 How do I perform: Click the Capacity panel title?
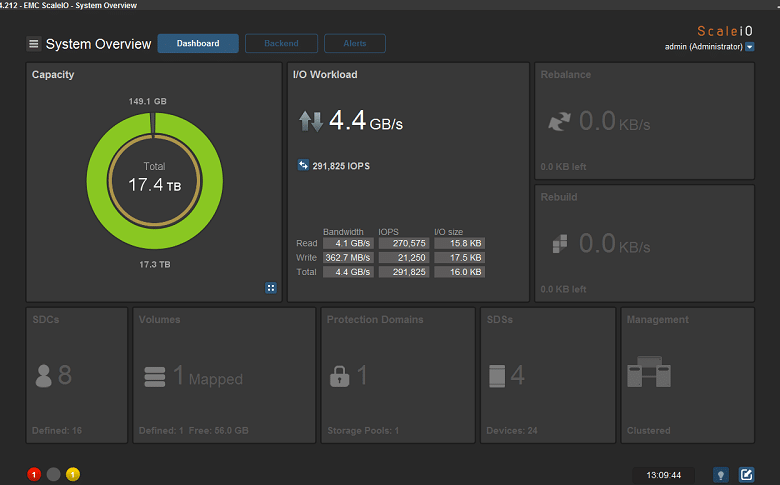[x=53, y=75]
